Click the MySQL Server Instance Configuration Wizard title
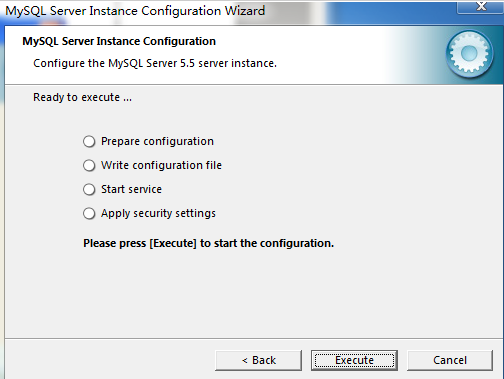Screen dimensions: 504x379 (135, 11)
